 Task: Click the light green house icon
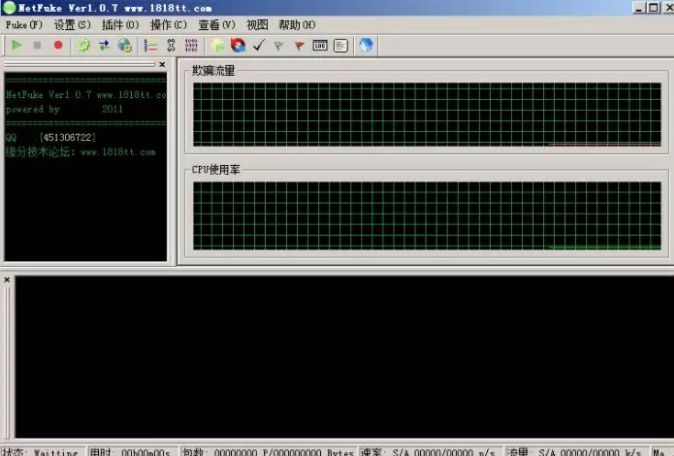[x=218, y=45]
